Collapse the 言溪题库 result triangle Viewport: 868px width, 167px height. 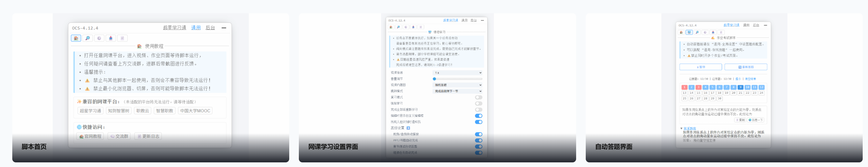pos(681,129)
